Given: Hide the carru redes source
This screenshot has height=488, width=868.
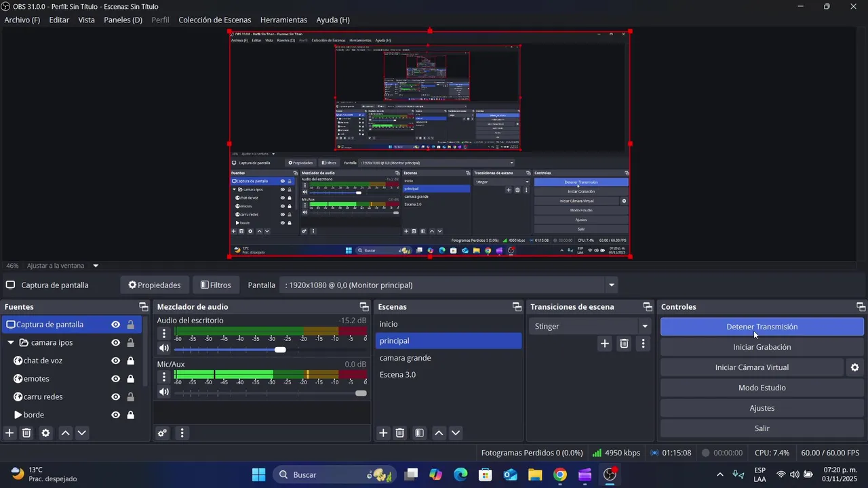Looking at the screenshot, I should click(x=116, y=396).
